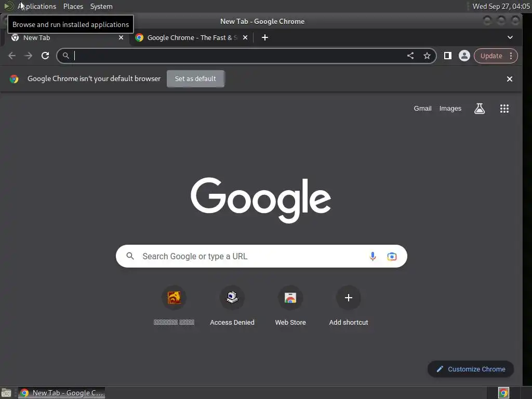532x399 pixels.
Task: Open the Images link
Action: (x=450, y=109)
